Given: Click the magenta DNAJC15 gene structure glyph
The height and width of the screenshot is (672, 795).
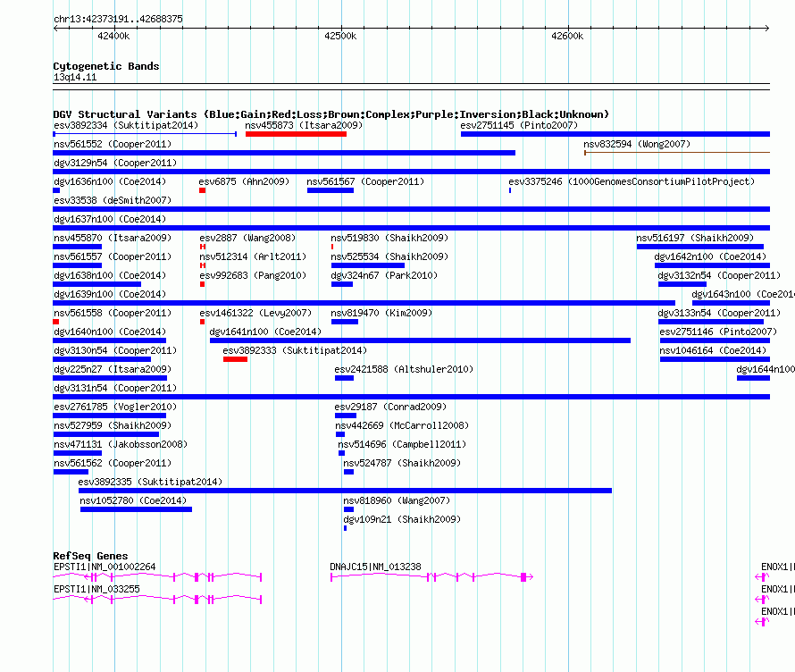Looking at the screenshot, I should pos(431,576).
